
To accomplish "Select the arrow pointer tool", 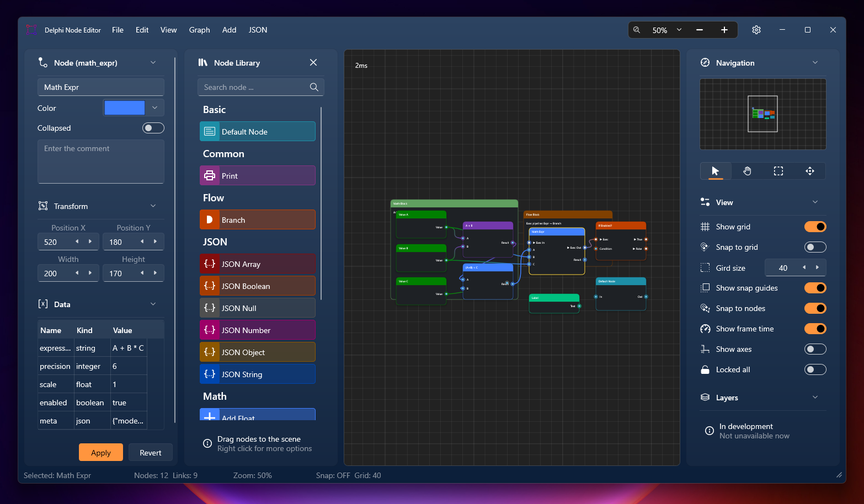I will (x=716, y=171).
